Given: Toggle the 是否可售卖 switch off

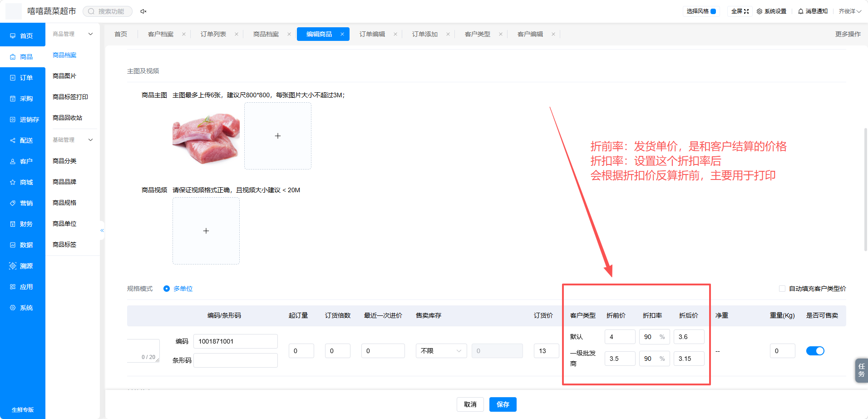Looking at the screenshot, I should [815, 351].
